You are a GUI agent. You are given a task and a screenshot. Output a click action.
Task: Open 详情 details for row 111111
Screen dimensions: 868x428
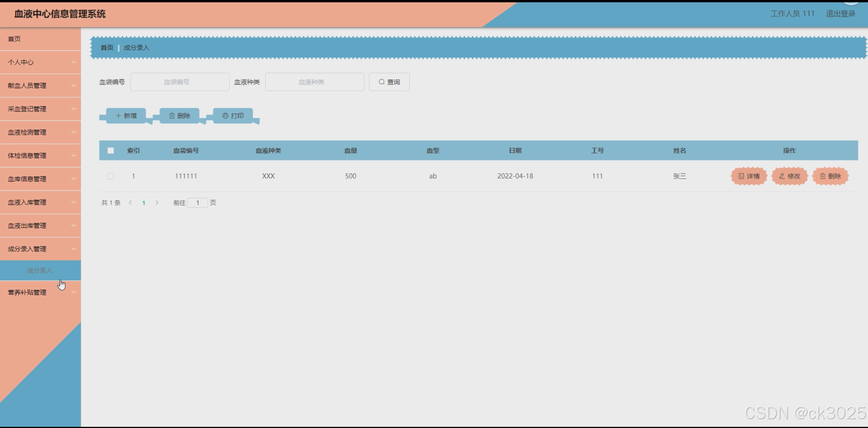click(x=749, y=176)
